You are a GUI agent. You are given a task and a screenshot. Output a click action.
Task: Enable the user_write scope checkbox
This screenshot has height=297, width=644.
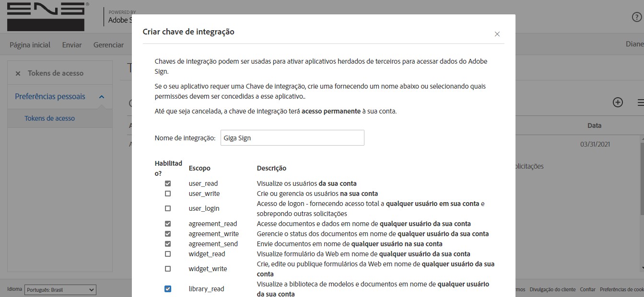168,194
